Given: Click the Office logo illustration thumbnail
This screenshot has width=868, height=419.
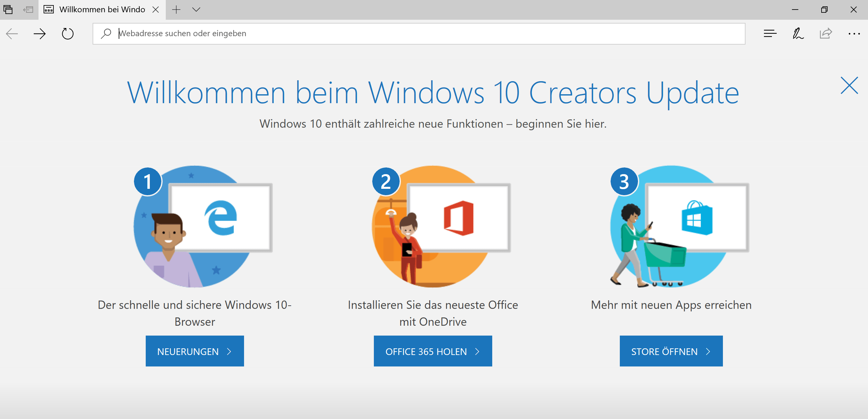Looking at the screenshot, I should coord(458,218).
